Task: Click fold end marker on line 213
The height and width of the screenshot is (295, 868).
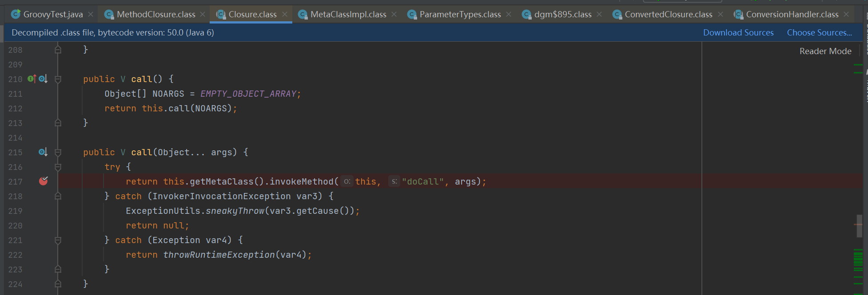Action: (58, 123)
